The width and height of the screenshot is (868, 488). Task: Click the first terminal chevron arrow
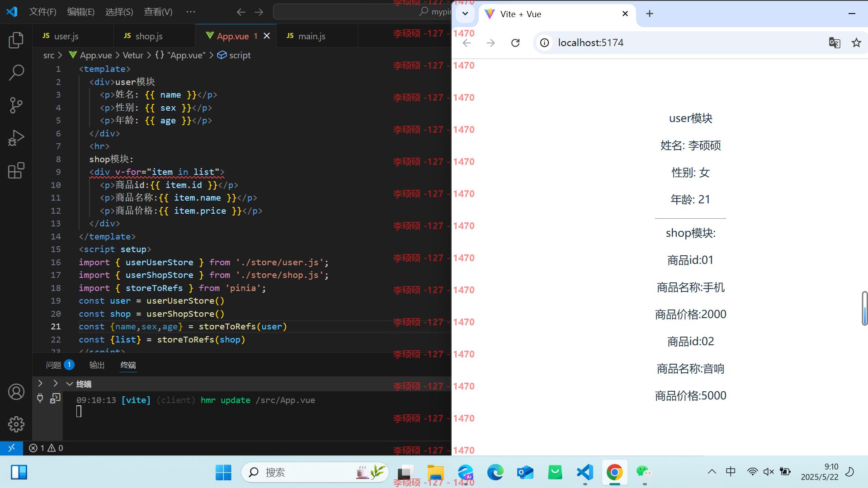(40, 383)
